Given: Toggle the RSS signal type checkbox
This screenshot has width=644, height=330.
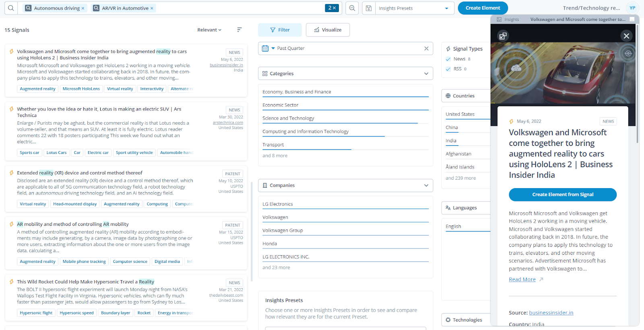Looking at the screenshot, I should pos(448,69).
